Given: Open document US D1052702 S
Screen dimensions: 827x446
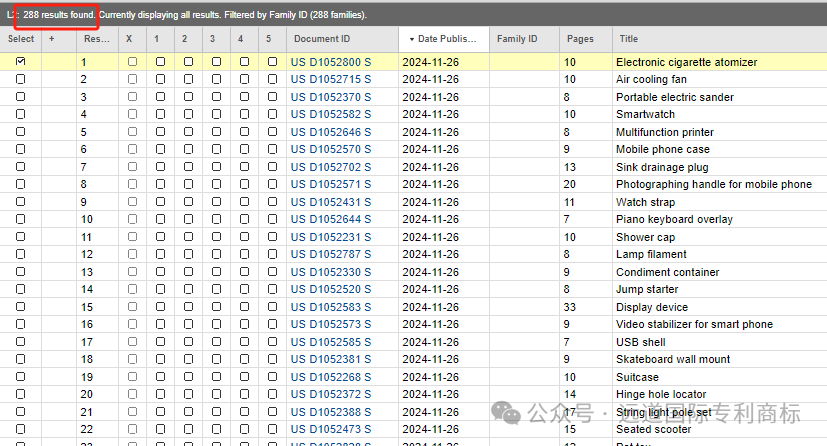Looking at the screenshot, I should pos(331,167).
